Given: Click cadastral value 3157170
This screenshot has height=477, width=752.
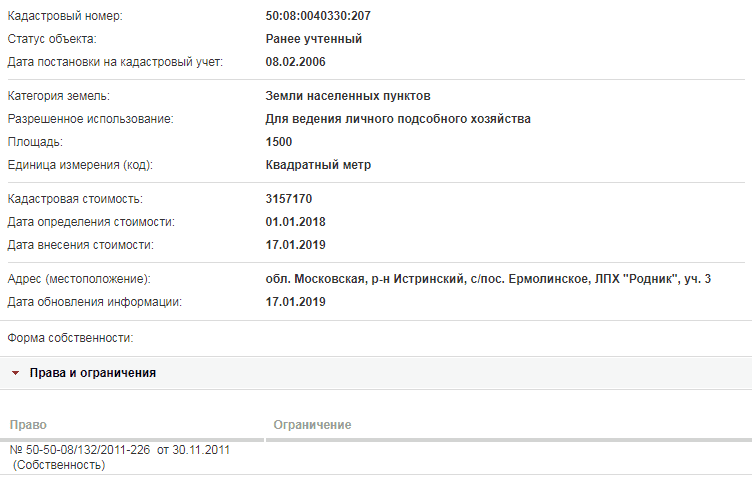Looking at the screenshot, I should pos(289,199).
